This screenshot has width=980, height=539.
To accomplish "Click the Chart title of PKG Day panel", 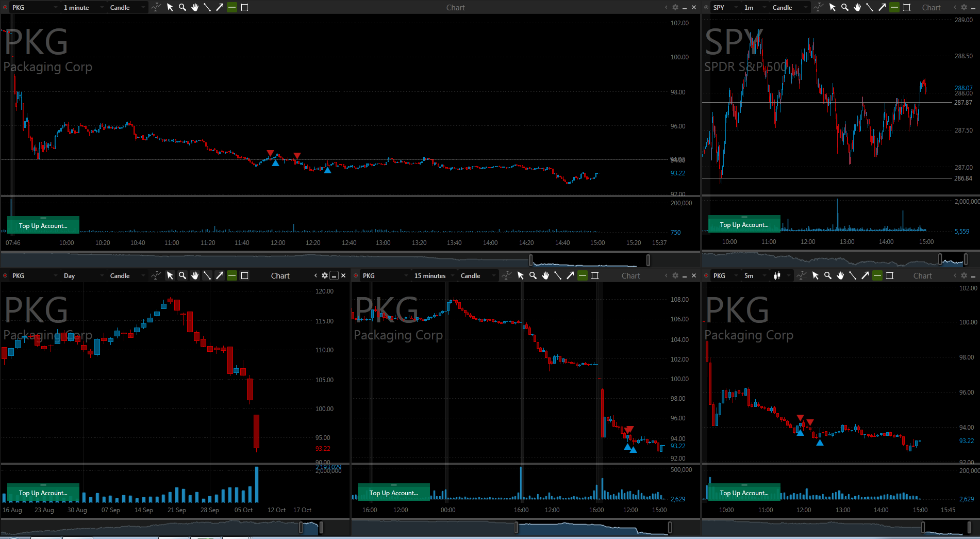I will (x=280, y=275).
